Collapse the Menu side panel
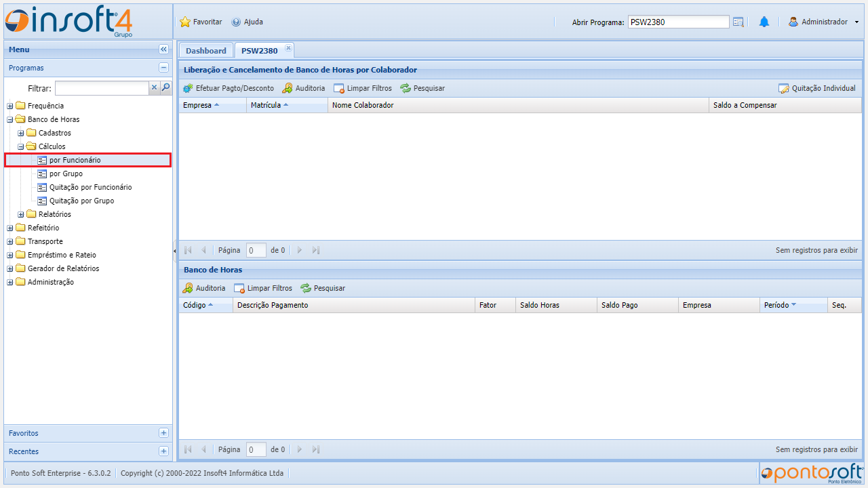This screenshot has height=488, width=868. tap(163, 49)
